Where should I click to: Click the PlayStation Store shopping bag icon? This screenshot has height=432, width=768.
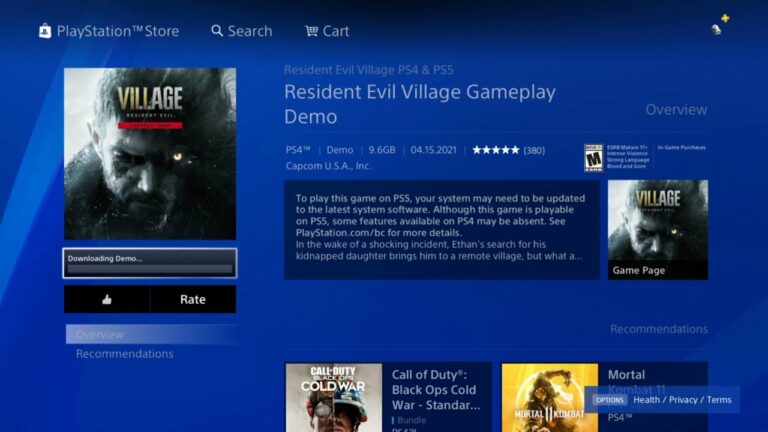click(45, 31)
